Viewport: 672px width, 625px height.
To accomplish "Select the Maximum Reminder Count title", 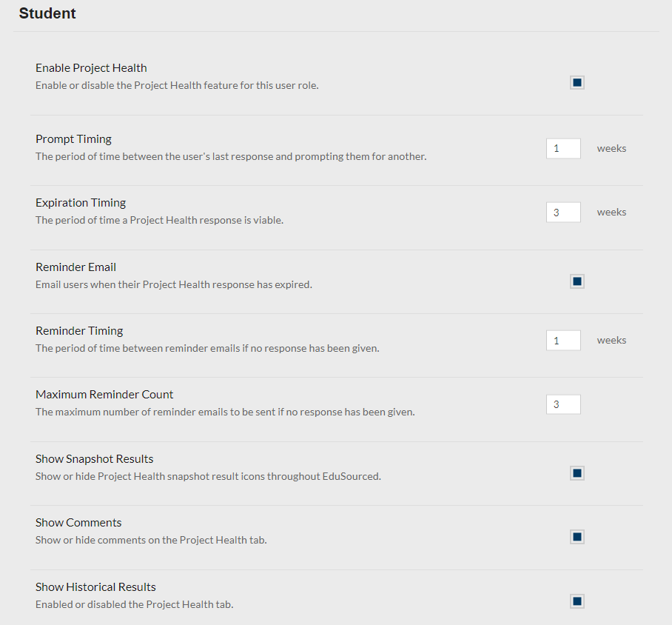I will (x=104, y=395).
